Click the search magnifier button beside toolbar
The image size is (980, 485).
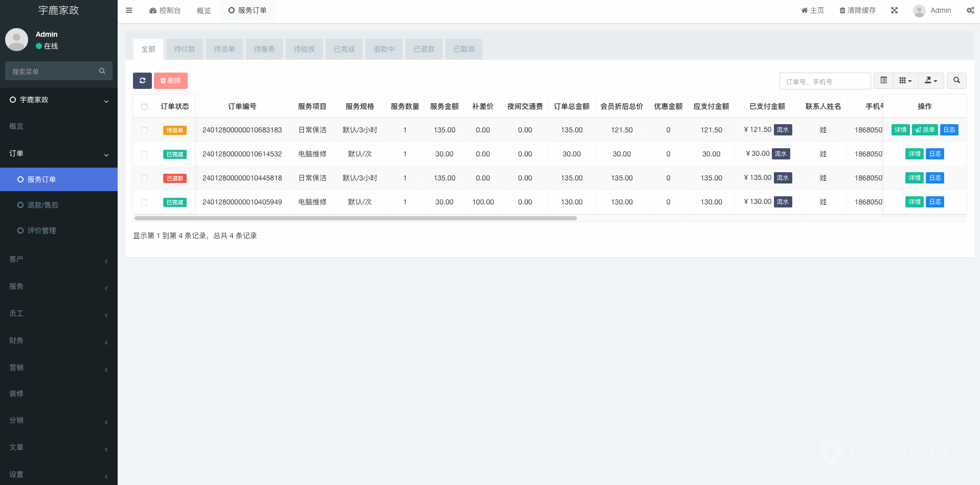pos(956,81)
